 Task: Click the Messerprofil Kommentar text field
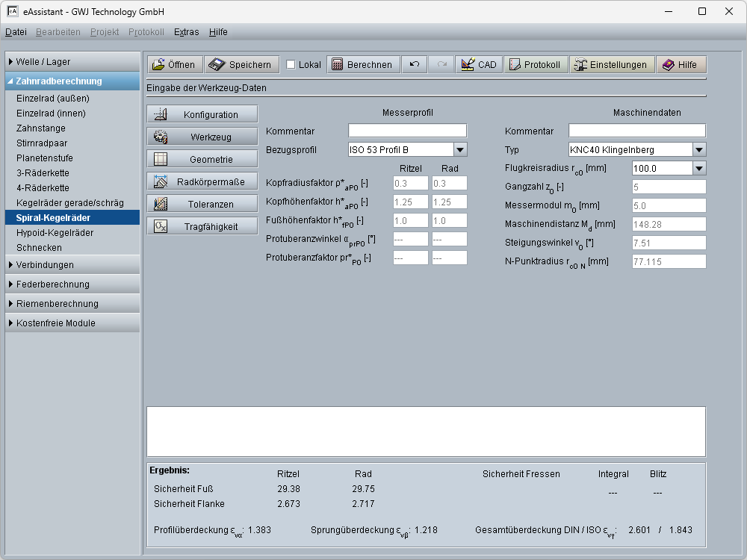(x=407, y=131)
